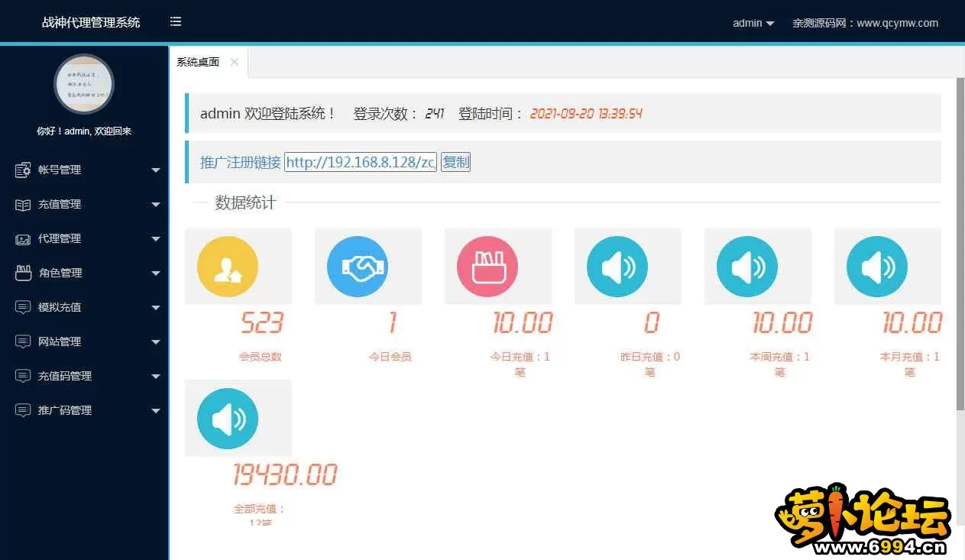965x560 pixels.
Task: Toggle the sidebar collapse menu icon
Action: tap(176, 22)
